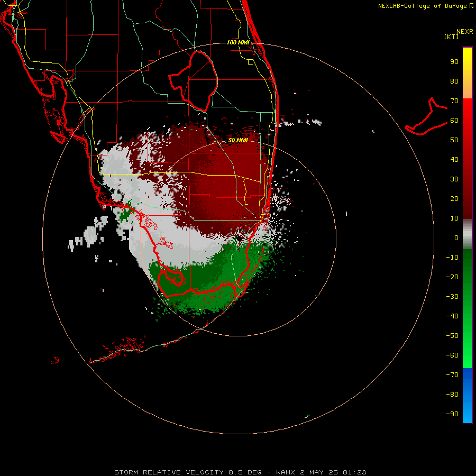The height and width of the screenshot is (476, 476).
Task: Click the 0 value on velocity scale
Action: coord(456,237)
